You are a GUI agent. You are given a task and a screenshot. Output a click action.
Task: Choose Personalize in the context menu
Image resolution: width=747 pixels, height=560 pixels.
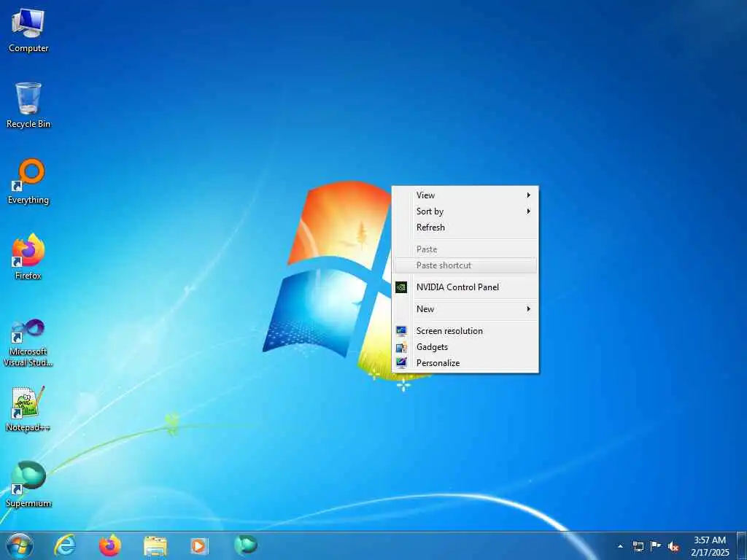click(465, 363)
